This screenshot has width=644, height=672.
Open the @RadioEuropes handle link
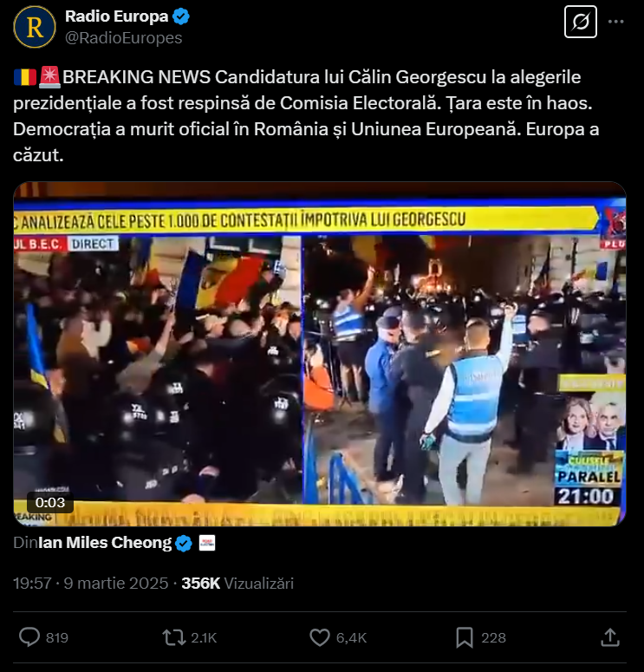click(x=123, y=37)
